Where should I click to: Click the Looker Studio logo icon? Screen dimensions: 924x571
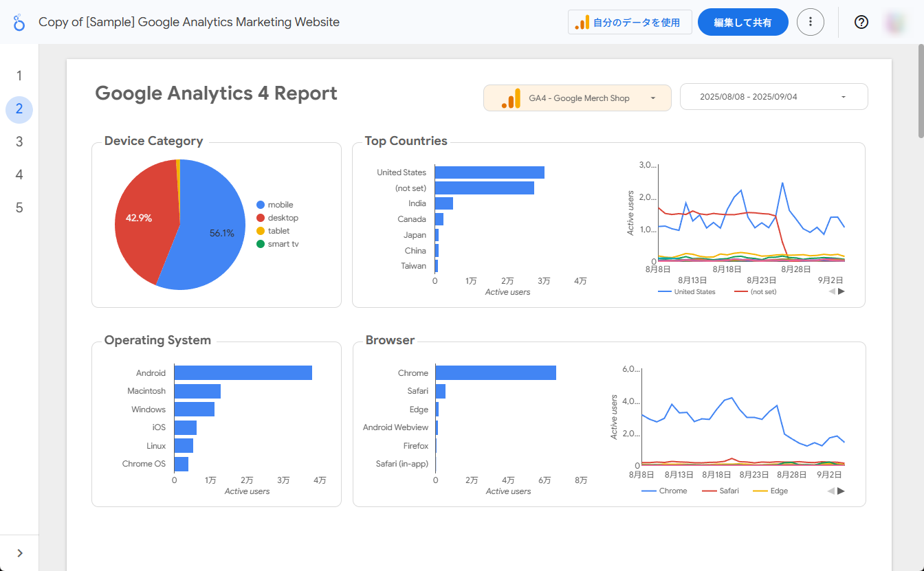point(19,22)
